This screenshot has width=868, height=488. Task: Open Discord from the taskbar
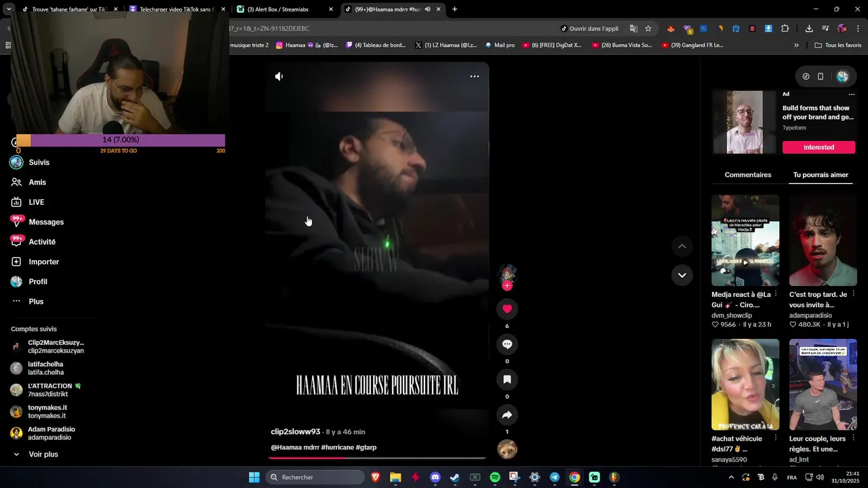(x=435, y=477)
